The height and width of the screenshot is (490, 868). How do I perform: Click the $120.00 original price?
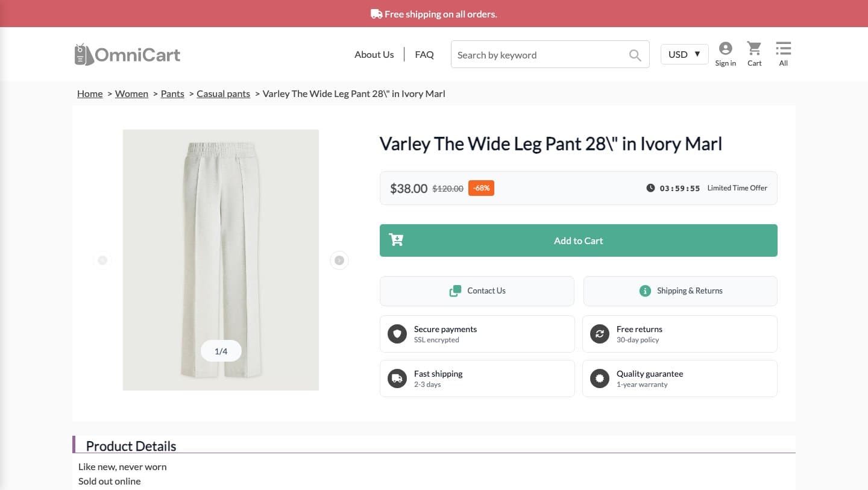coord(448,189)
